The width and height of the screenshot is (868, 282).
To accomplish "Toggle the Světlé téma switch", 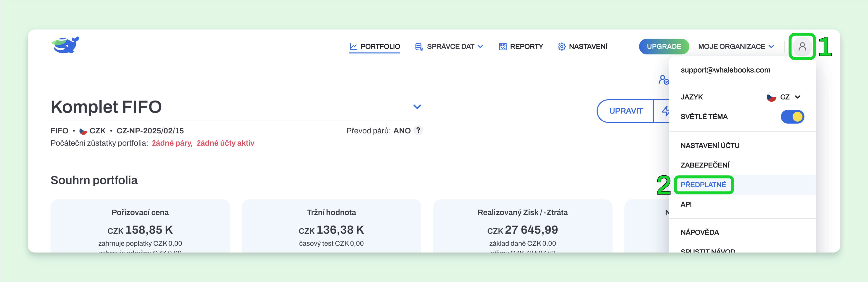I will pyautogui.click(x=792, y=116).
